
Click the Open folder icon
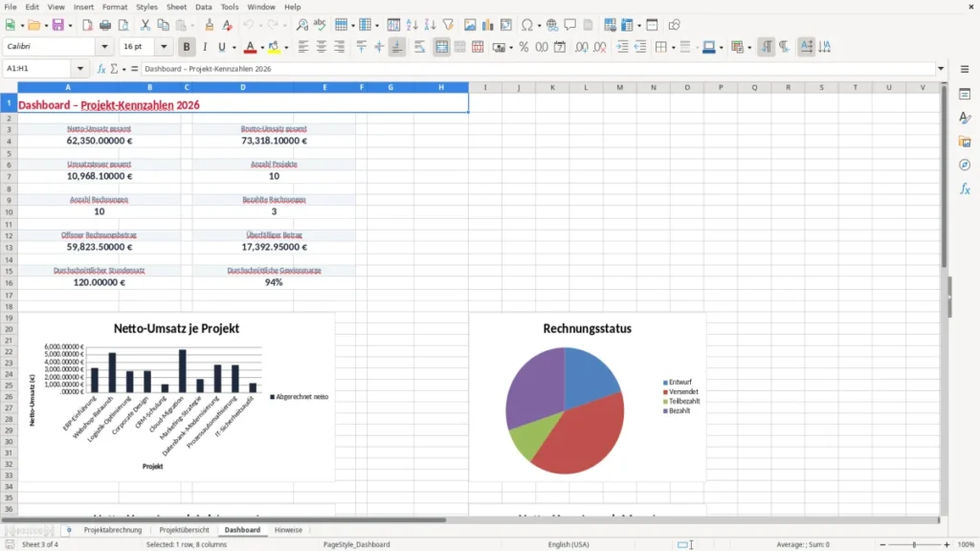coord(33,25)
